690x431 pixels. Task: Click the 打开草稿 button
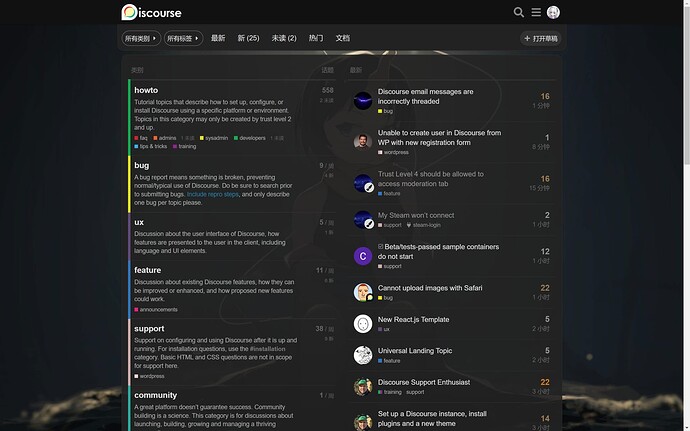540,38
